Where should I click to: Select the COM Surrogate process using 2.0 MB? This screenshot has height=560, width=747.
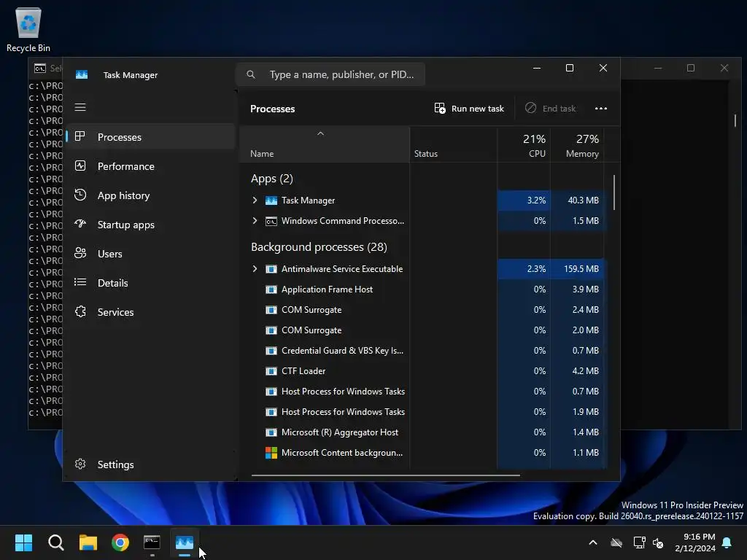[424, 330]
